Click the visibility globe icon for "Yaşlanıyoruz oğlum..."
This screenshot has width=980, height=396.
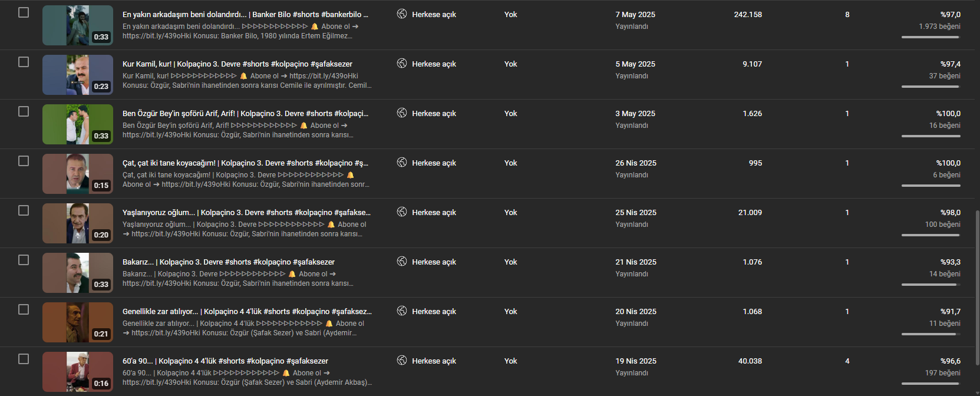pyautogui.click(x=402, y=212)
